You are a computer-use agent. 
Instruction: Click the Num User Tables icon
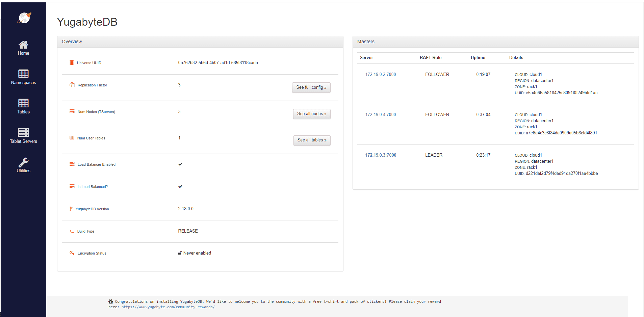coord(72,138)
